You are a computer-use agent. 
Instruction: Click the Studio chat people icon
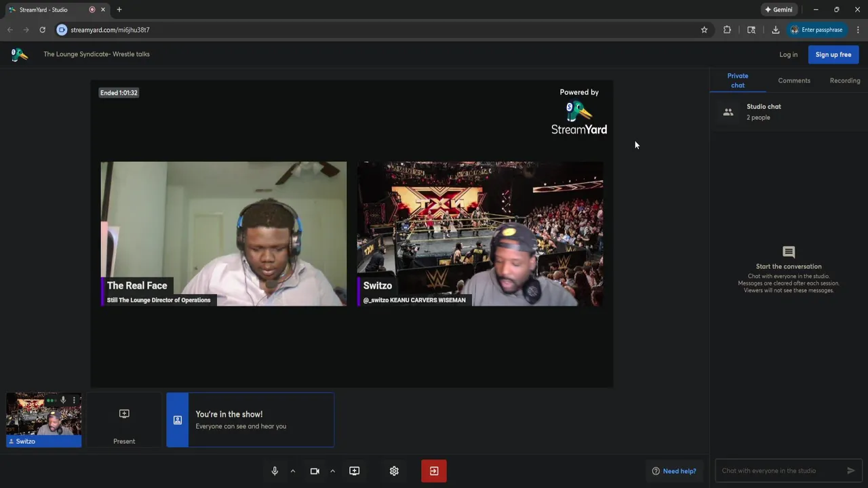click(728, 113)
